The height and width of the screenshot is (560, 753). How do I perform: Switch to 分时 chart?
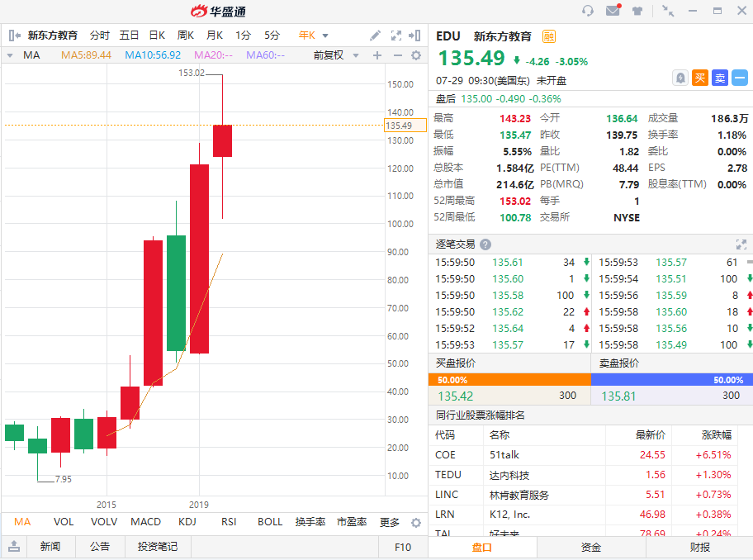click(99, 35)
